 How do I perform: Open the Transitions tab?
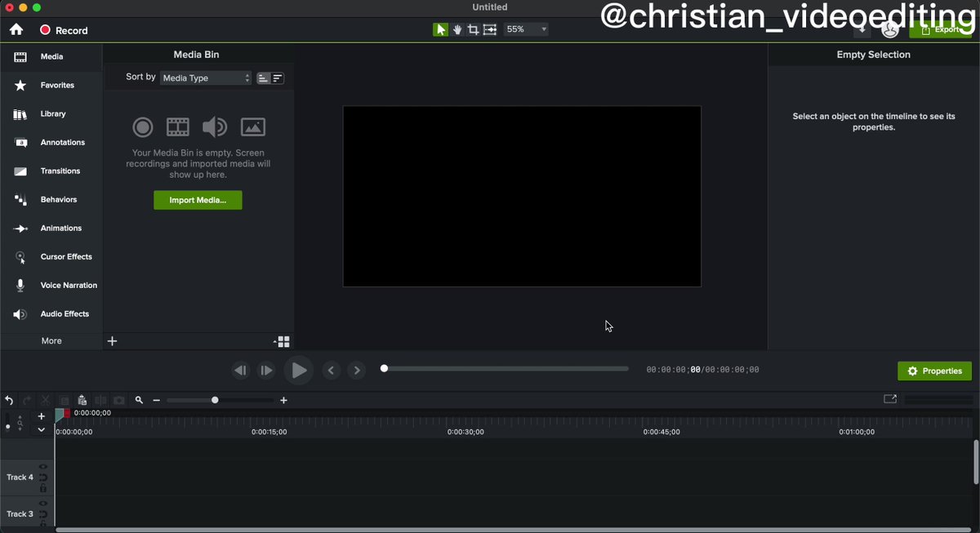click(51, 171)
